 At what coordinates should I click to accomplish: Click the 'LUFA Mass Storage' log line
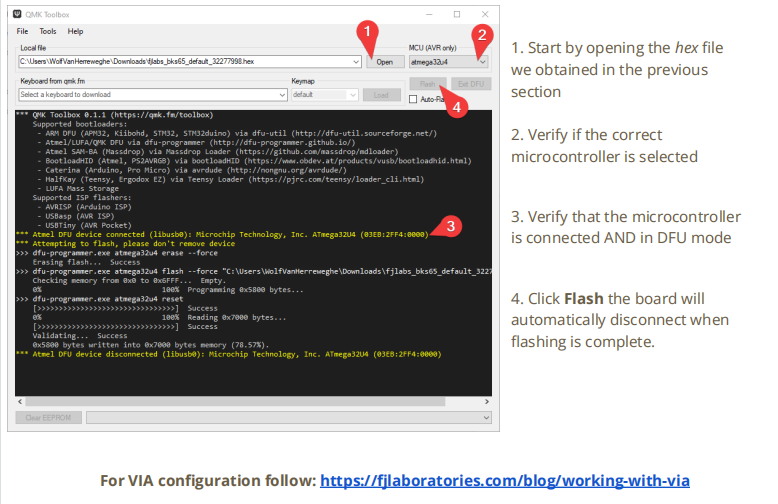(78, 189)
